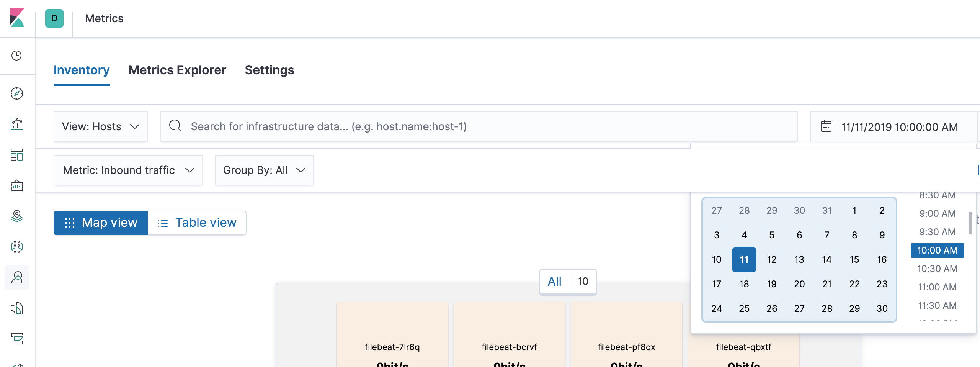The image size is (980, 367).
Task: Open the Group By: All dropdown
Action: coord(264,170)
